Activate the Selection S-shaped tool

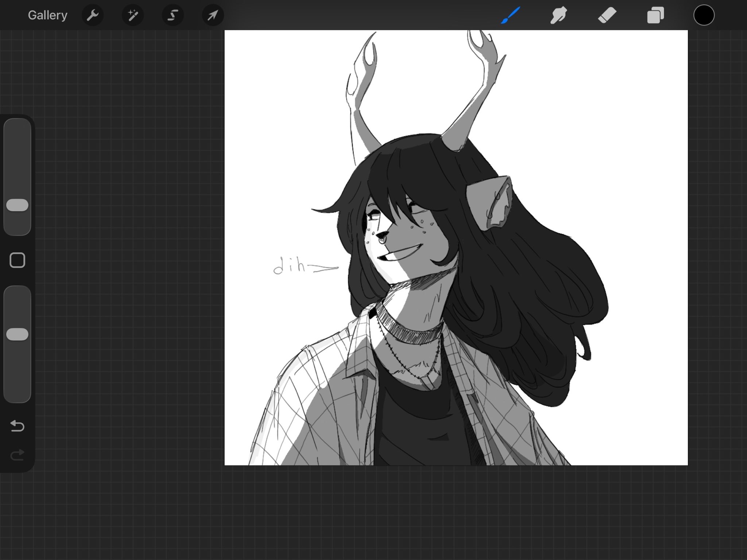173,15
